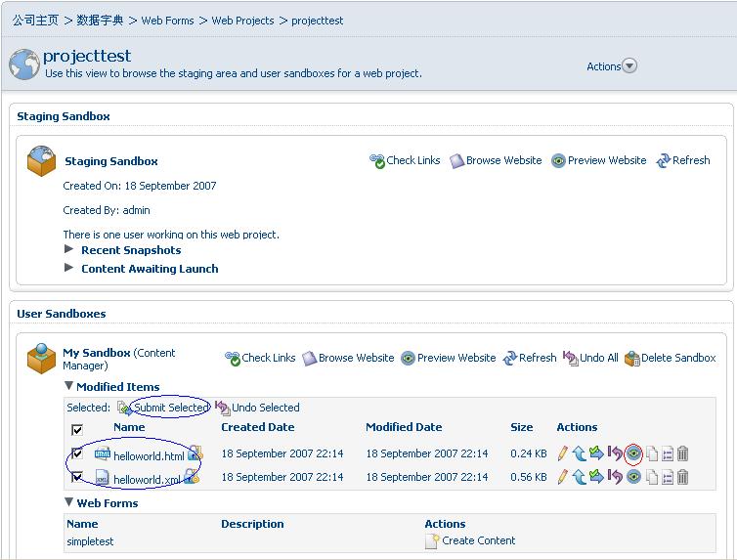
Task: Uncheck the helloworld.html checkbox
Action: pos(77,453)
